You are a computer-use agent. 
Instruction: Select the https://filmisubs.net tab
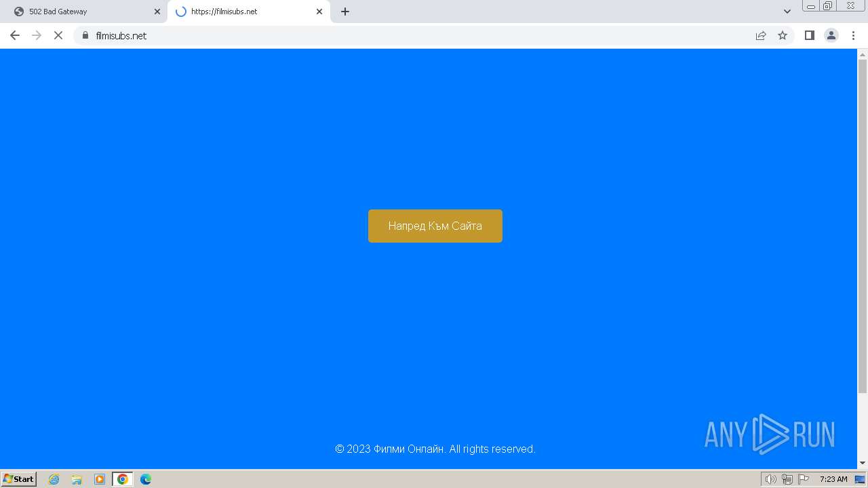pyautogui.click(x=249, y=12)
